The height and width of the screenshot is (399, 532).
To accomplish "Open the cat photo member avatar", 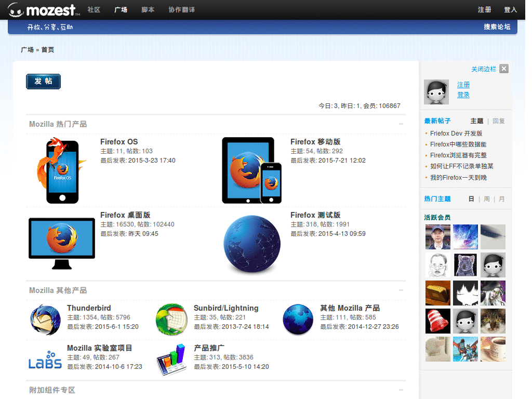I will (x=493, y=321).
